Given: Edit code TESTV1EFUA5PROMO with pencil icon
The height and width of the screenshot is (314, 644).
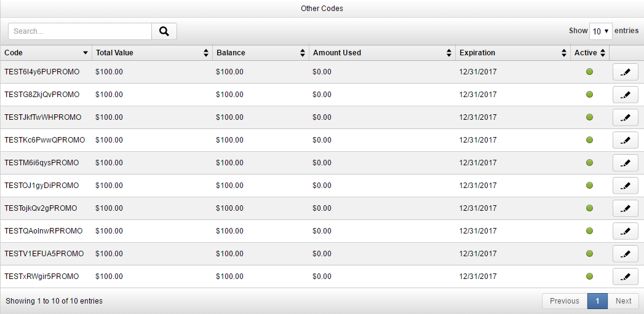Looking at the screenshot, I should click(x=625, y=254).
